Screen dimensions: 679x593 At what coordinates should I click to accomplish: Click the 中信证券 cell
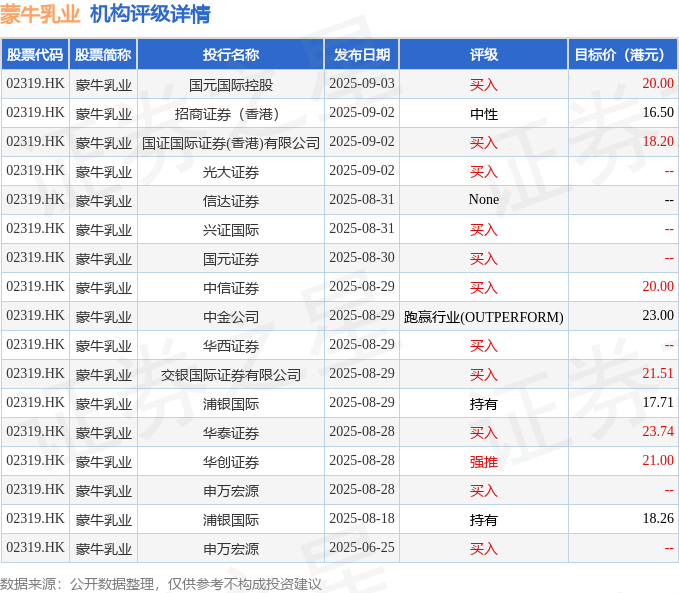coord(231,288)
